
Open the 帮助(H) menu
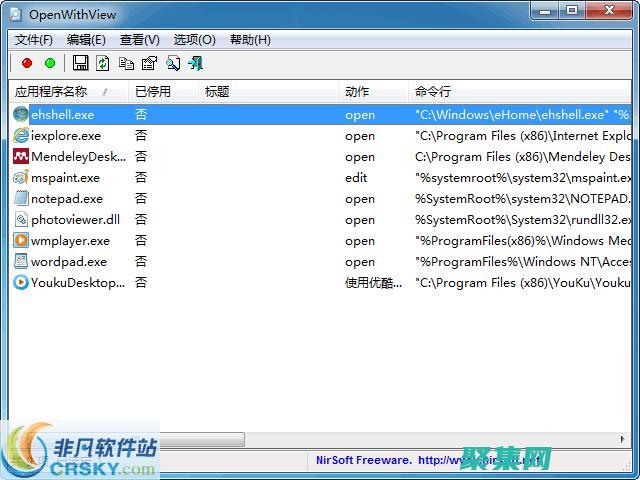[x=250, y=40]
